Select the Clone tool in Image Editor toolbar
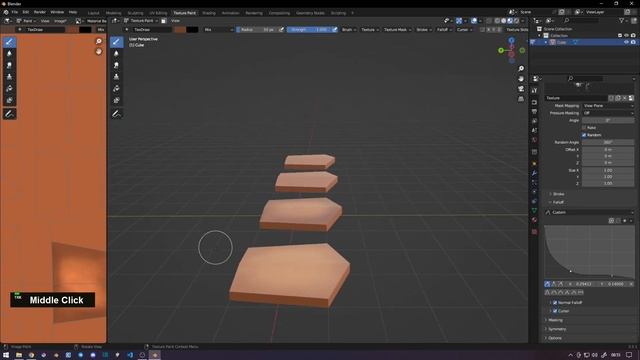Screen dimensions: 640x360 [9, 77]
